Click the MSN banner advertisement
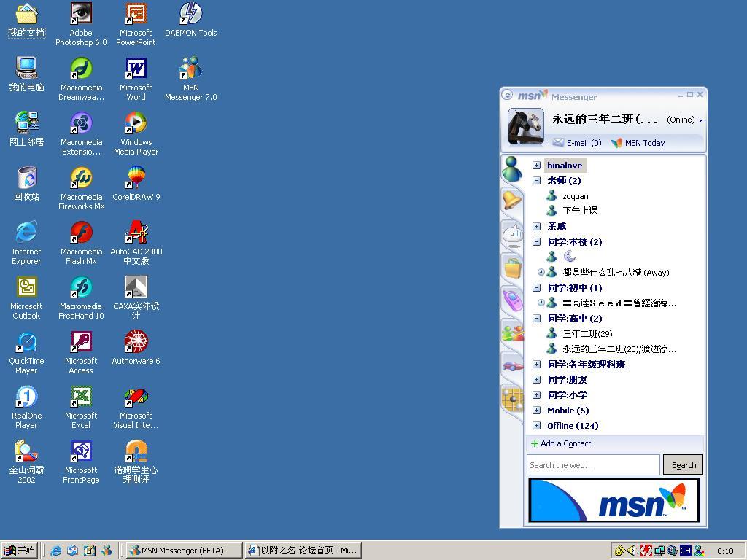The width and height of the screenshot is (747, 560). tap(614, 500)
